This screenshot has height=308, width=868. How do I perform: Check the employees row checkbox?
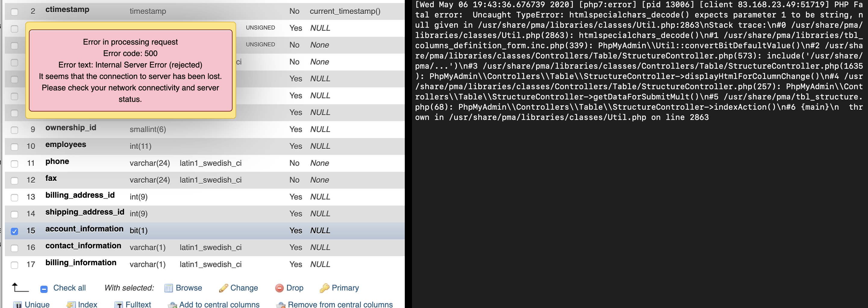click(14, 147)
